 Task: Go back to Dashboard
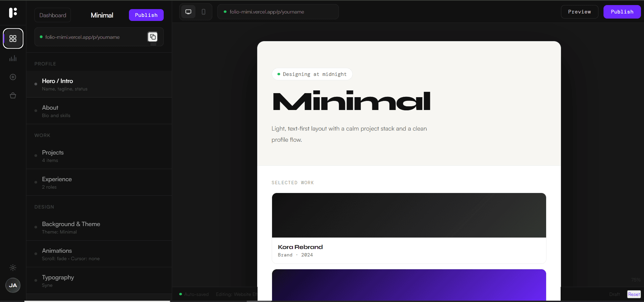(x=53, y=15)
